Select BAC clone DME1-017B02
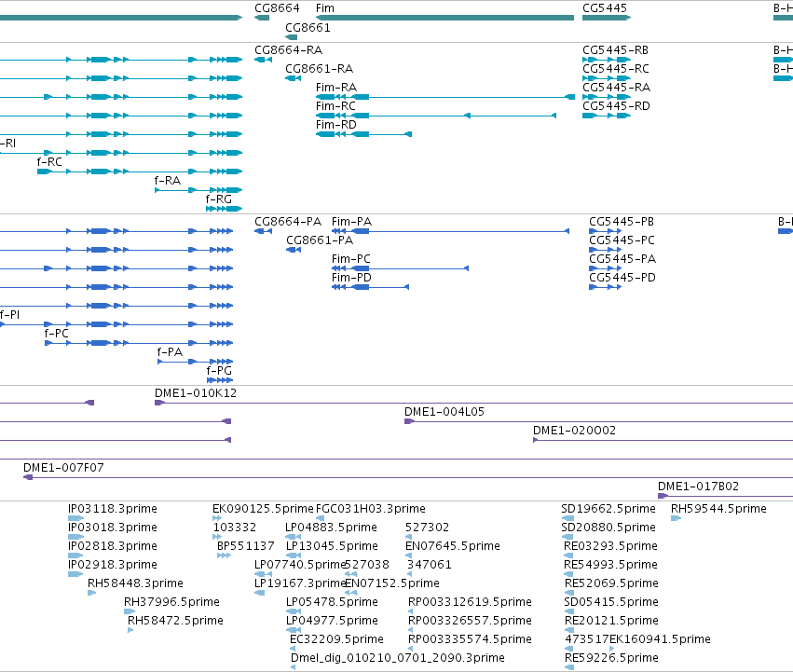 tap(699, 487)
